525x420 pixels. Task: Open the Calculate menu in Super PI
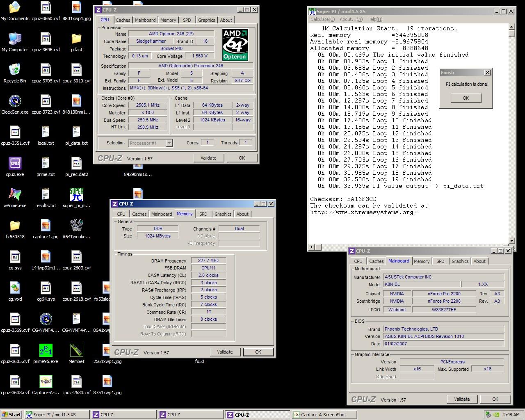click(x=322, y=19)
